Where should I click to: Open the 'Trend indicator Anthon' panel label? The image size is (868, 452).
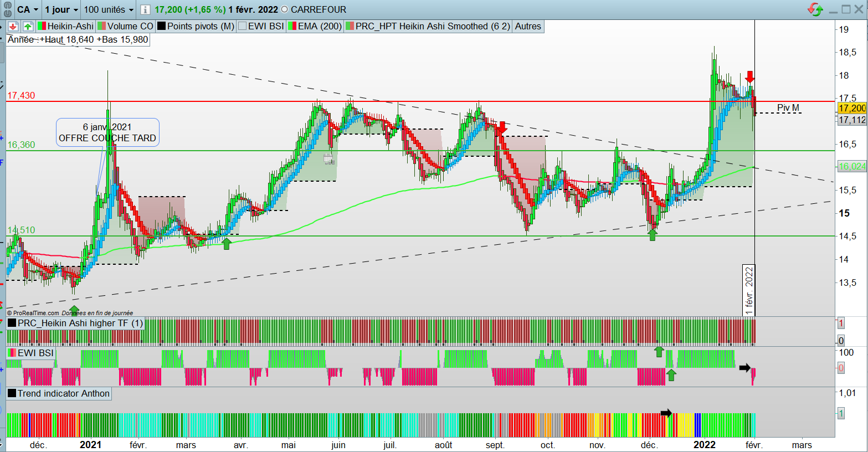(x=59, y=393)
